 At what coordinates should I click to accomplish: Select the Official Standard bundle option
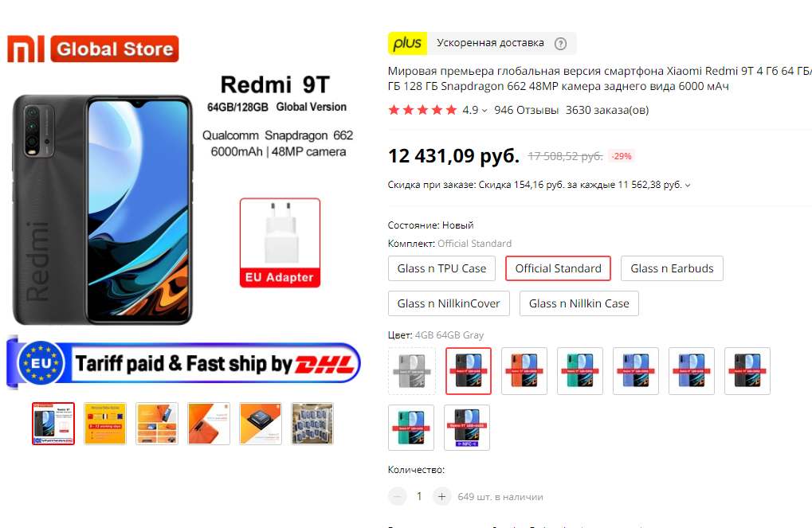[x=559, y=268]
